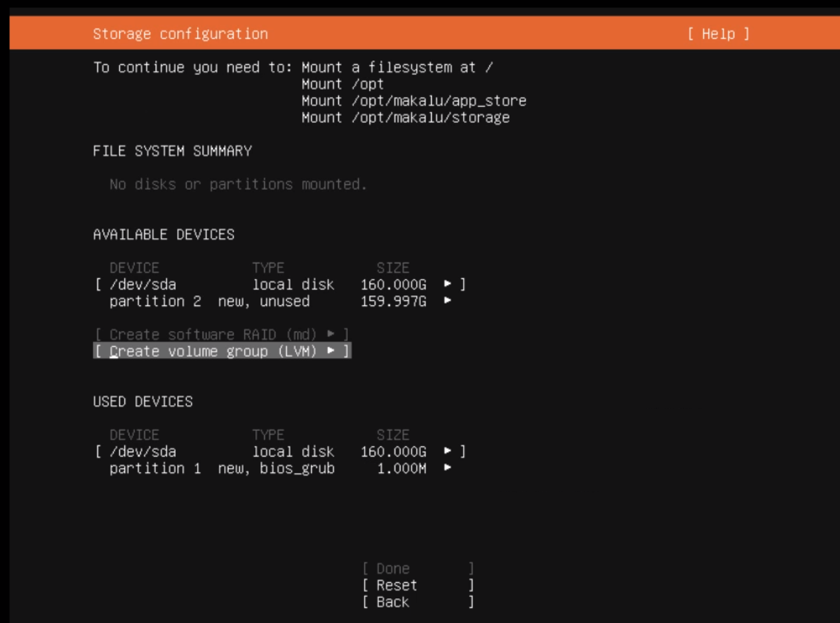The height and width of the screenshot is (623, 840).
Task: Select partition 1 bios_grub row
Action: coord(224,468)
